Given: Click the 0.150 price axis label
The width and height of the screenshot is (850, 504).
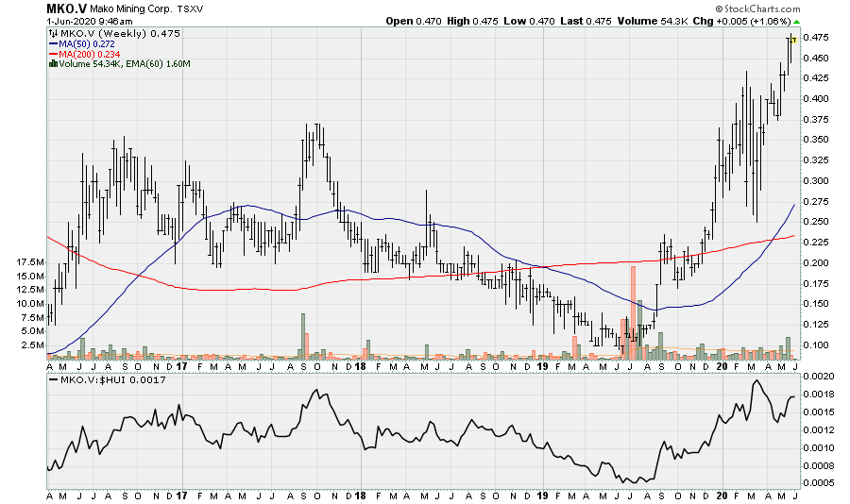Looking at the screenshot, I should 815,304.
